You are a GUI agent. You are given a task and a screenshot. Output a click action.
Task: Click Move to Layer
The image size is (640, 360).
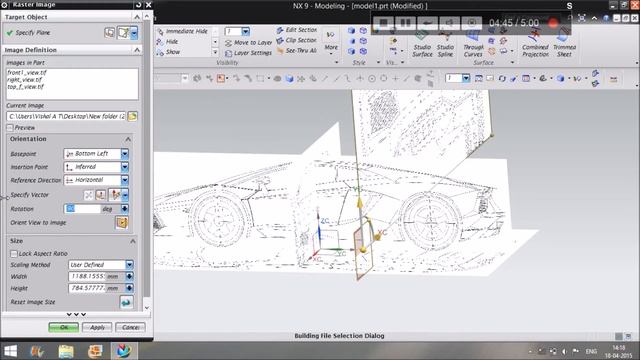248,42
